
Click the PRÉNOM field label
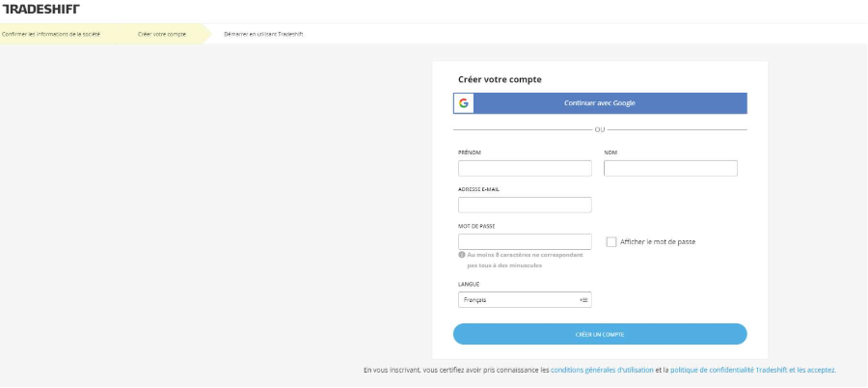pyautogui.click(x=470, y=152)
